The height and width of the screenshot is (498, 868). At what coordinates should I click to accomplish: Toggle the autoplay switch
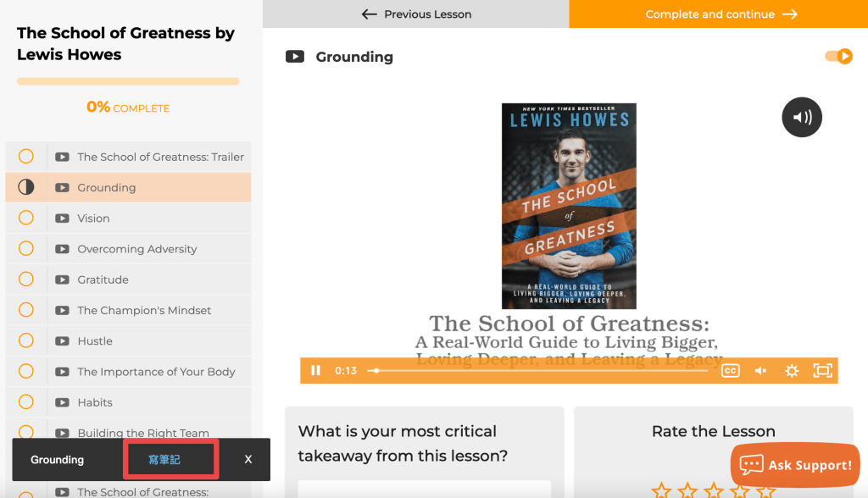(x=838, y=57)
